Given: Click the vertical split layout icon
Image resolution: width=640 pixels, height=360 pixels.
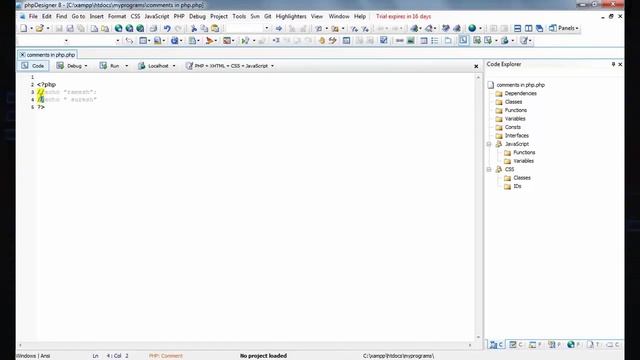Looking at the screenshot, I should coord(528,28).
